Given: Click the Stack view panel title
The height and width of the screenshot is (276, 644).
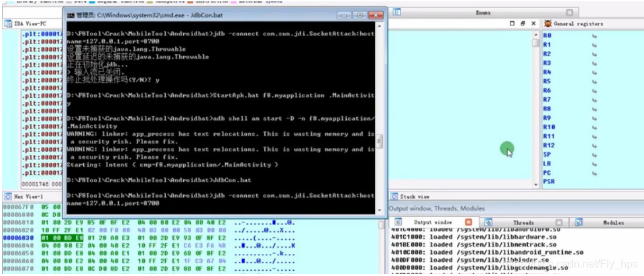Looking at the screenshot, I should (415, 196).
